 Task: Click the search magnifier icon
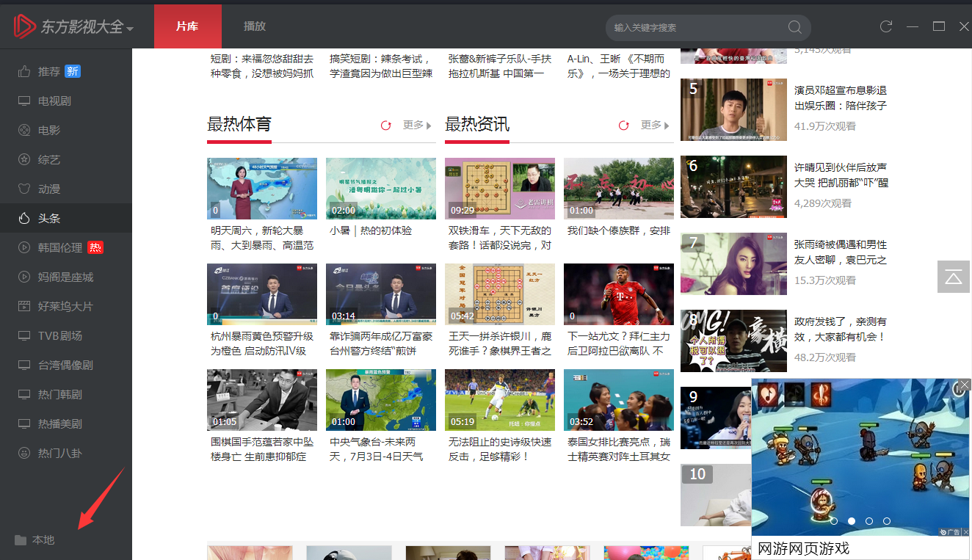coord(794,27)
